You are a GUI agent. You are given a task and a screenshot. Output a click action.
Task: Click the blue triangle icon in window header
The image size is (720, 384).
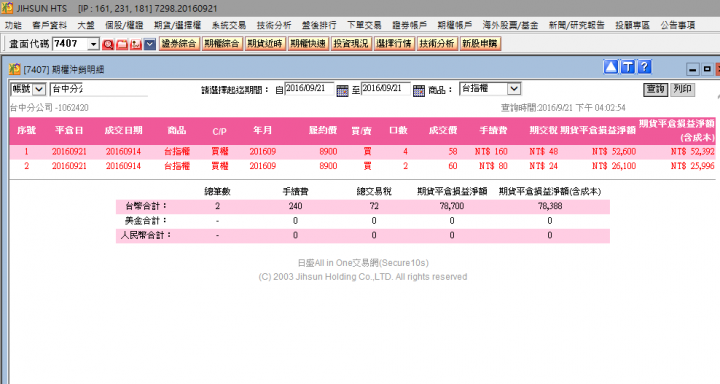pyautogui.click(x=611, y=67)
